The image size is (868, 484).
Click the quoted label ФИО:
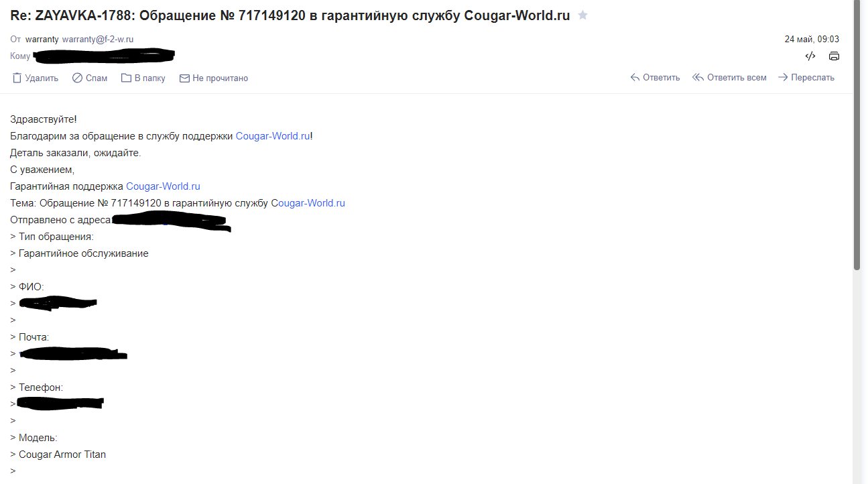pyautogui.click(x=32, y=287)
